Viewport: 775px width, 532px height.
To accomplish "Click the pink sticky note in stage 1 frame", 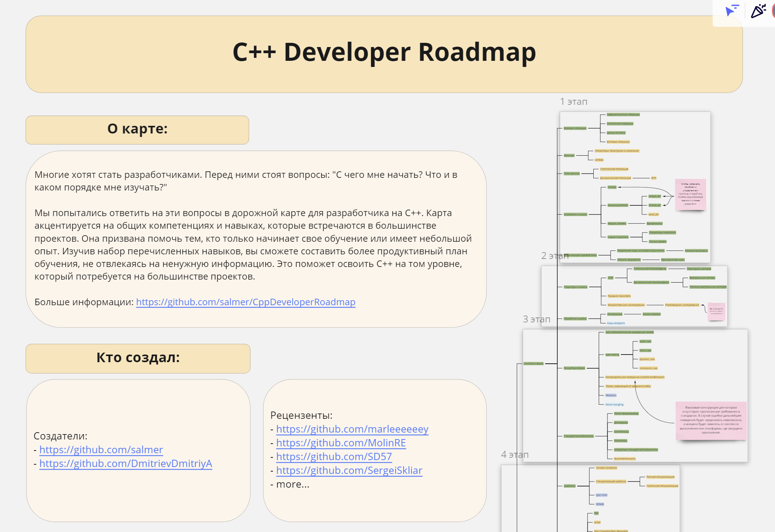I will (690, 194).
